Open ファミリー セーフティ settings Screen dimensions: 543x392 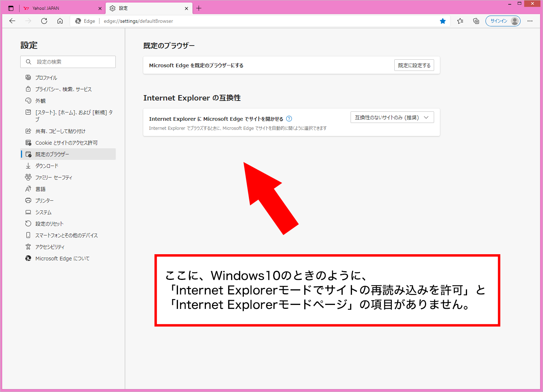pos(68,178)
